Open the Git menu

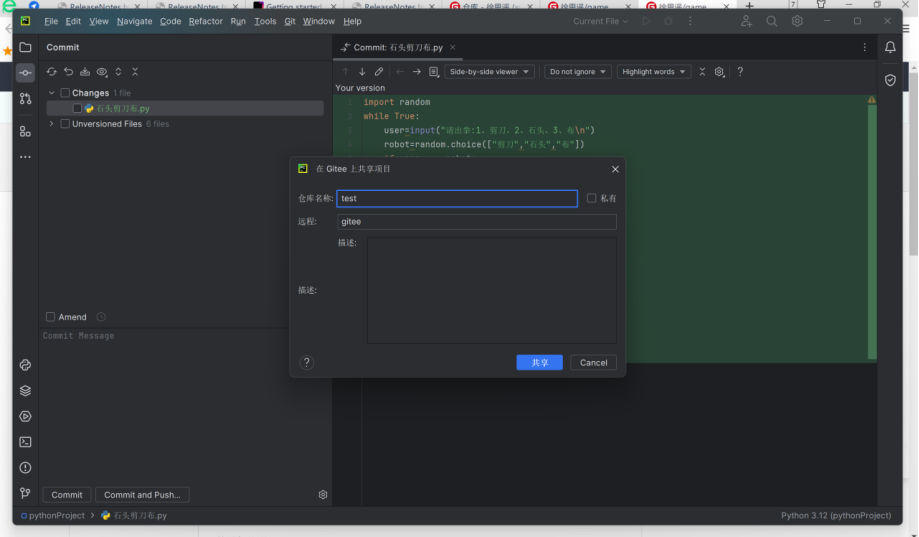point(289,21)
